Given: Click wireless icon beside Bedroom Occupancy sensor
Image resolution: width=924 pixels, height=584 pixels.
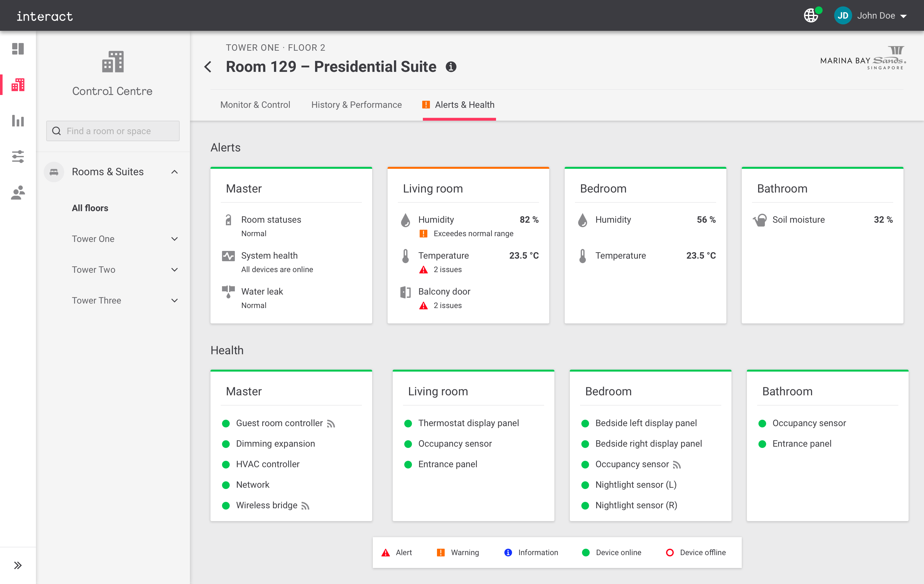Looking at the screenshot, I should [x=677, y=465].
